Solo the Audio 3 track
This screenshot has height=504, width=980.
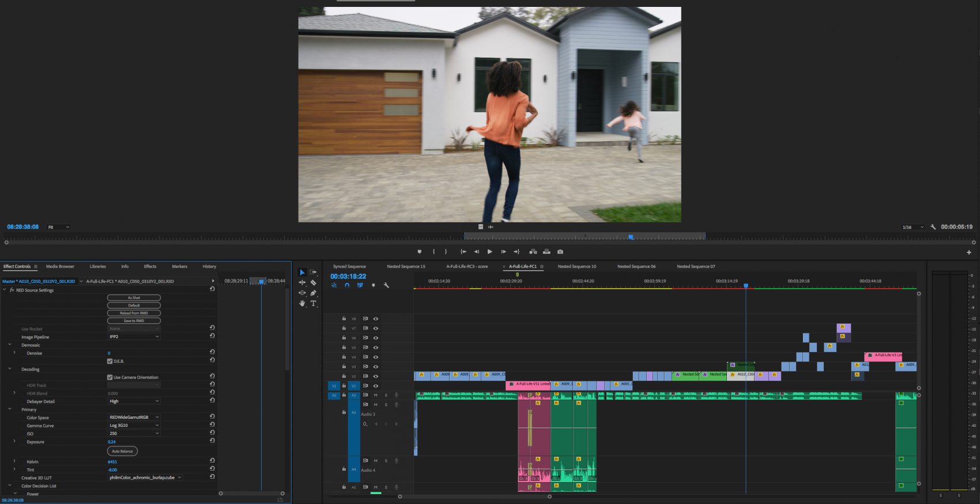coord(386,404)
